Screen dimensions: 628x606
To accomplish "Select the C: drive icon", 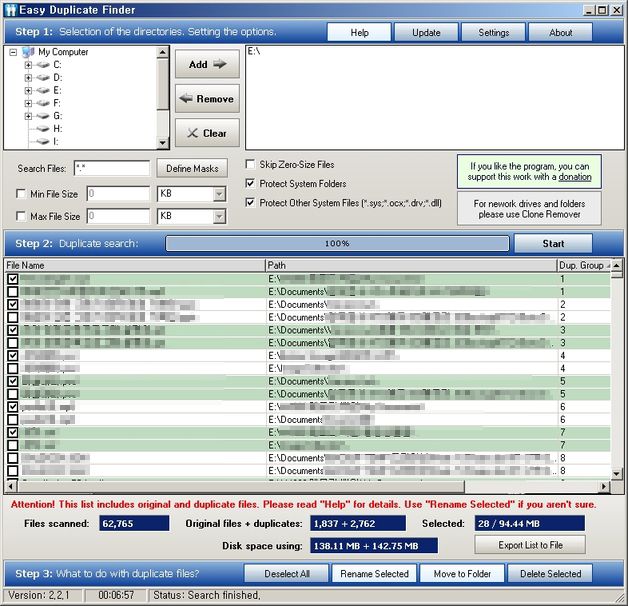I will pos(42,65).
